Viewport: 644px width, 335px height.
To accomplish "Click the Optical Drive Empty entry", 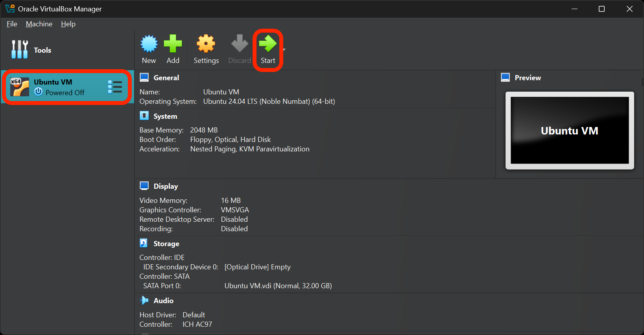I will pyautogui.click(x=257, y=267).
